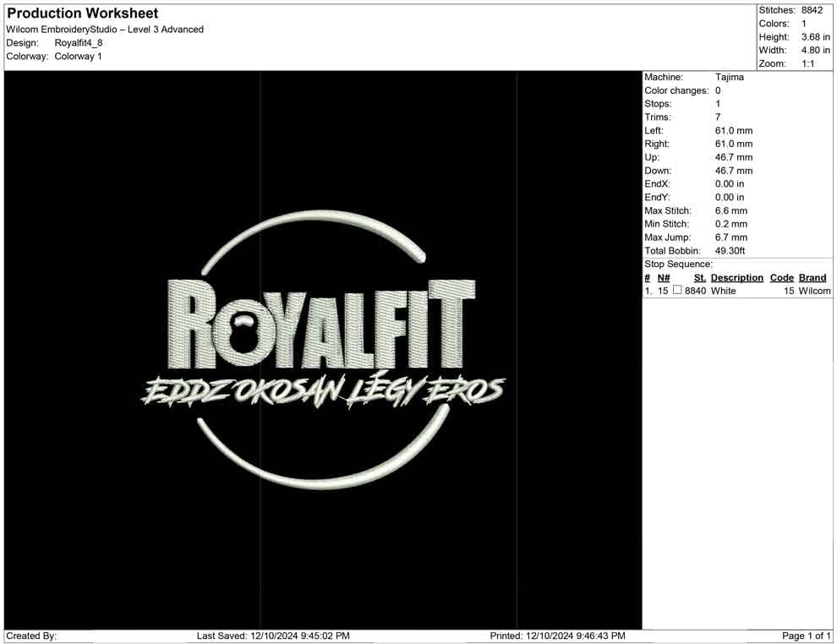Click the 'Wilcom' brand entry
This screenshot has width=837, height=644.
click(x=814, y=291)
